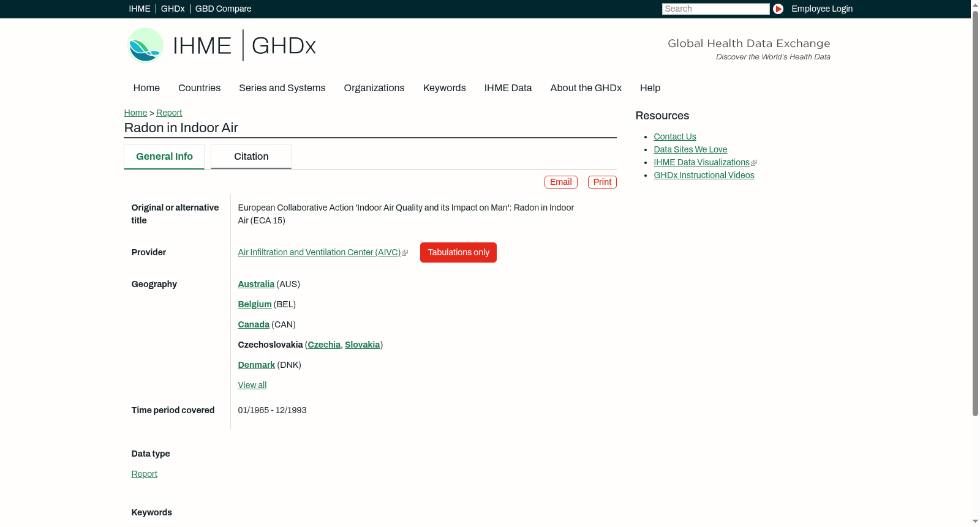Screen dimensions: 980x527
Task: Open the Slovakia link
Action: point(362,345)
